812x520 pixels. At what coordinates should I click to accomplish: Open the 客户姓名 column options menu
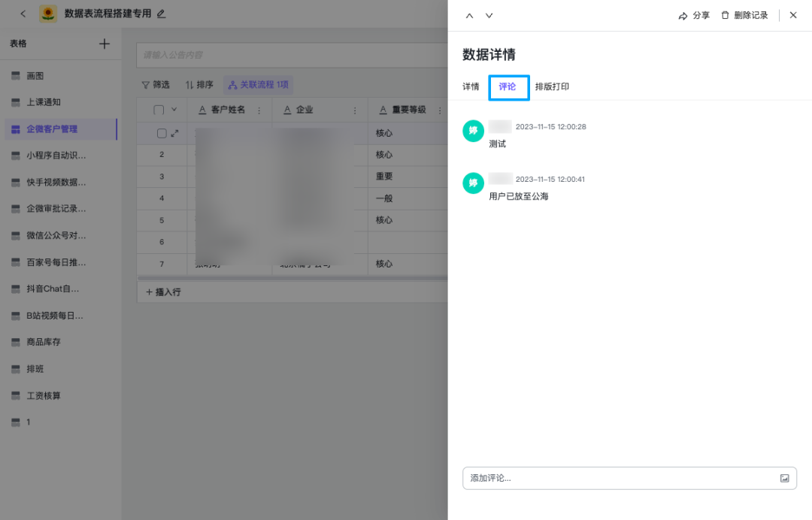click(259, 110)
